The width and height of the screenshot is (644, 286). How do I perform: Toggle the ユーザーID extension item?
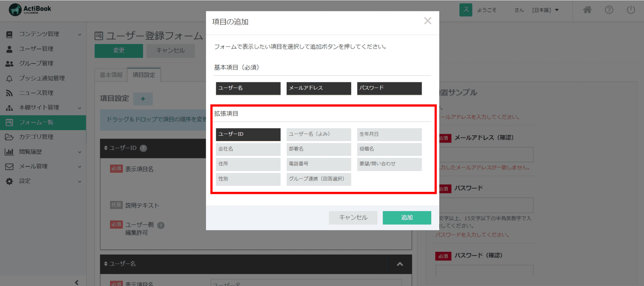tap(248, 134)
